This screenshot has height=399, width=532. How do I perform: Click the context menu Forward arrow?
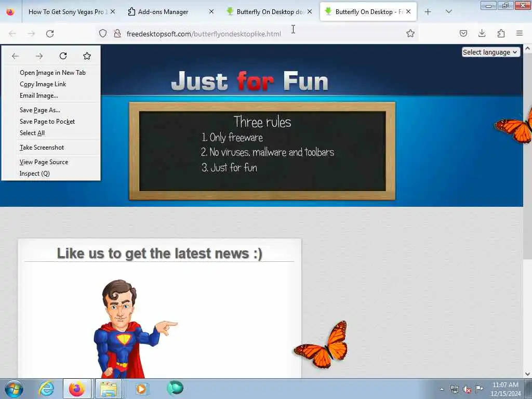pos(39,56)
